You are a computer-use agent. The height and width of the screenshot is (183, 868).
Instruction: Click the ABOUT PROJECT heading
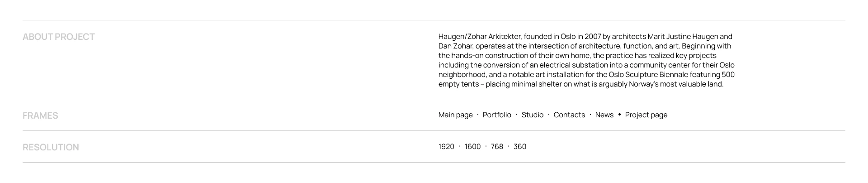[59, 37]
